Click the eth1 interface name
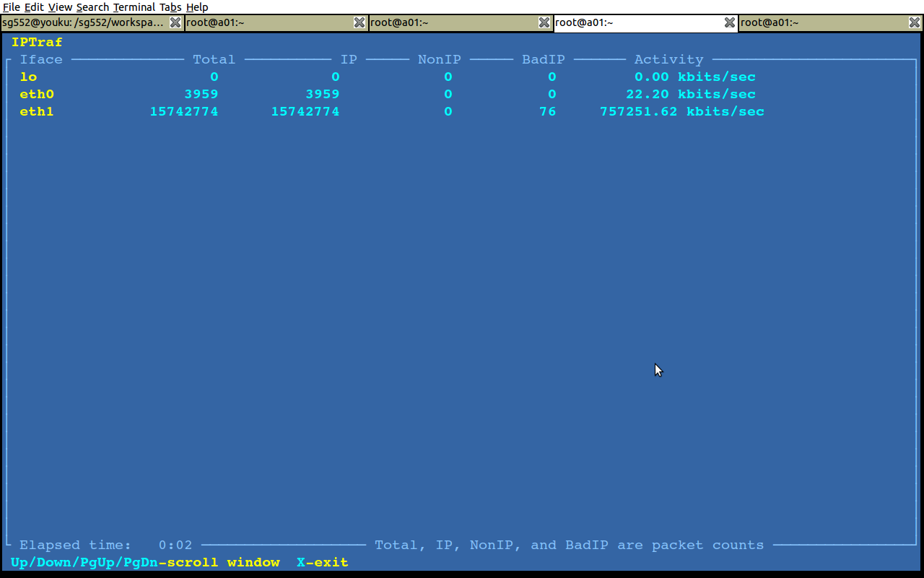The image size is (924, 578). (x=37, y=111)
